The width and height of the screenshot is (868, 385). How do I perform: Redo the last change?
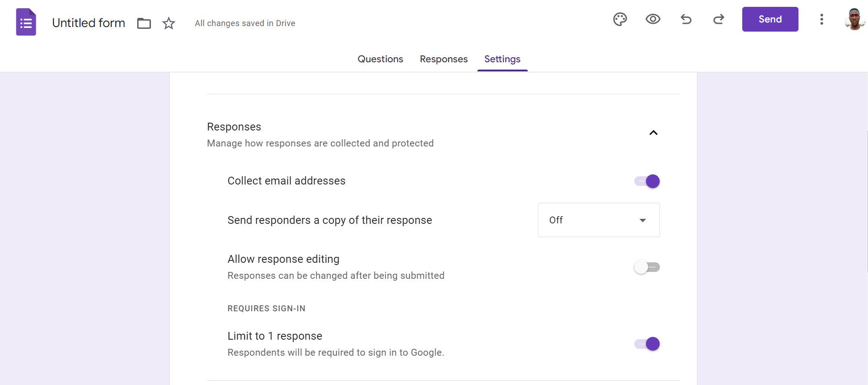click(x=719, y=19)
